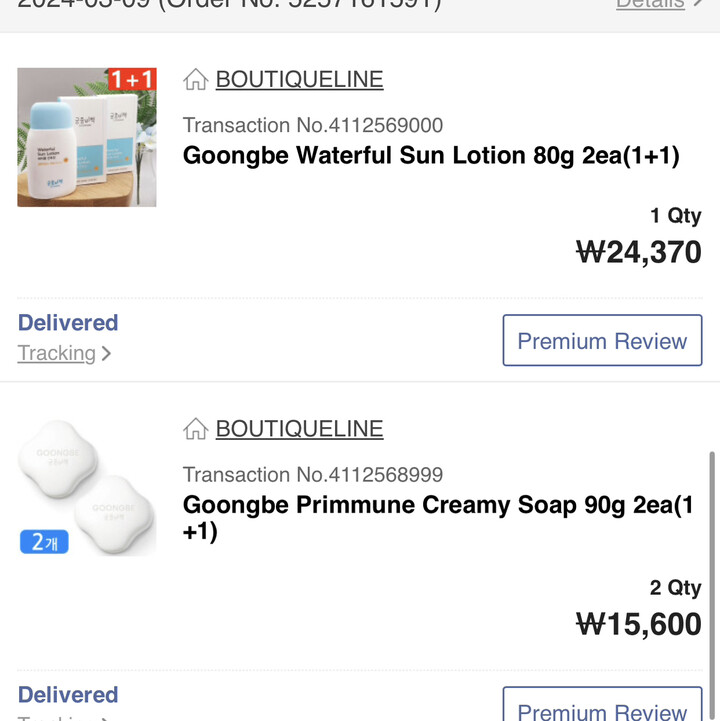Viewport: 720px width, 721px height.
Task: Open the second BOUTIQUELINE shop link
Action: (x=299, y=429)
